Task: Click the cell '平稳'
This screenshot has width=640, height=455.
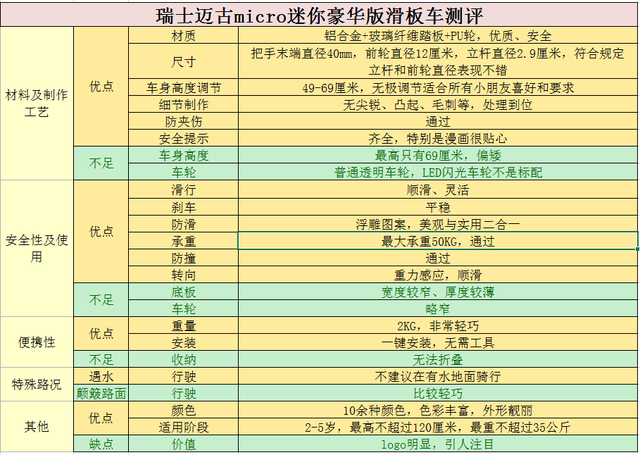Action: 438,207
